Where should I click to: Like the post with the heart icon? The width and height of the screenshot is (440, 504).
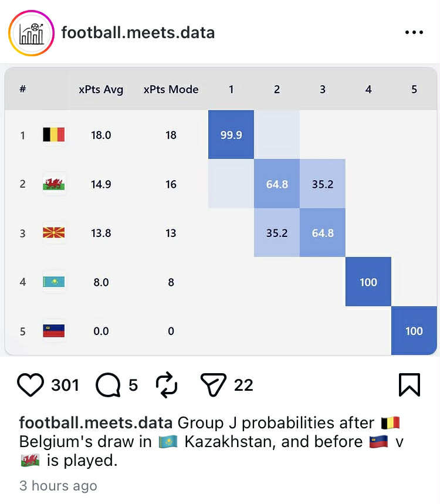[x=31, y=385]
